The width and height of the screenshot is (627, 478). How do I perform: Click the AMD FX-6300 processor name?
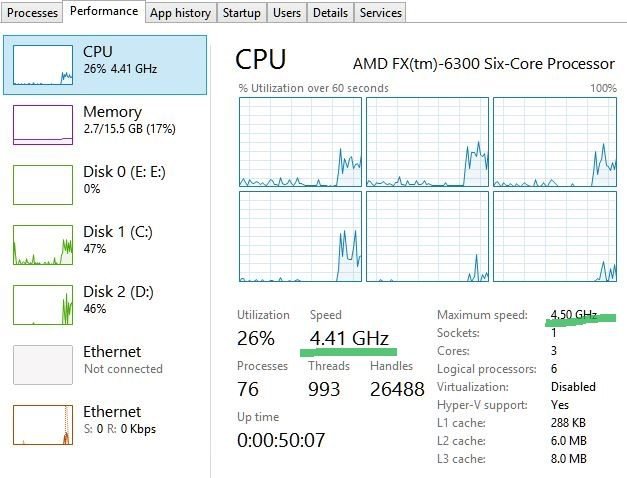click(484, 64)
